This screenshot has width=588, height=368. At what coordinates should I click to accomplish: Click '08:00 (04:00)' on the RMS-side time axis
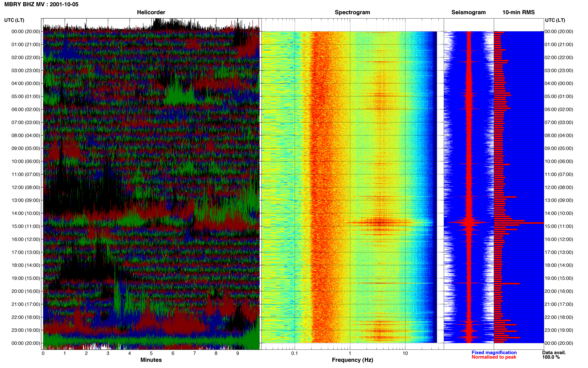pyautogui.click(x=559, y=136)
